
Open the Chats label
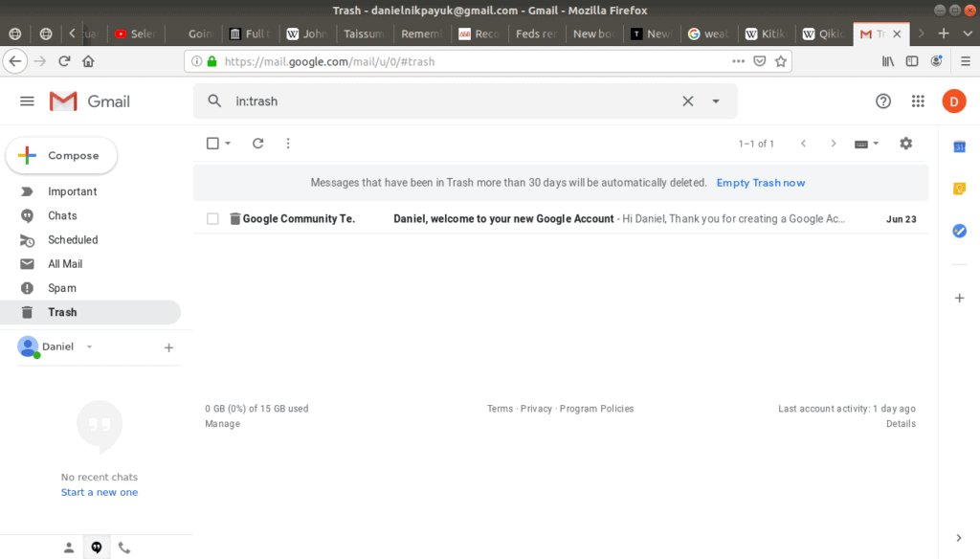pos(62,215)
